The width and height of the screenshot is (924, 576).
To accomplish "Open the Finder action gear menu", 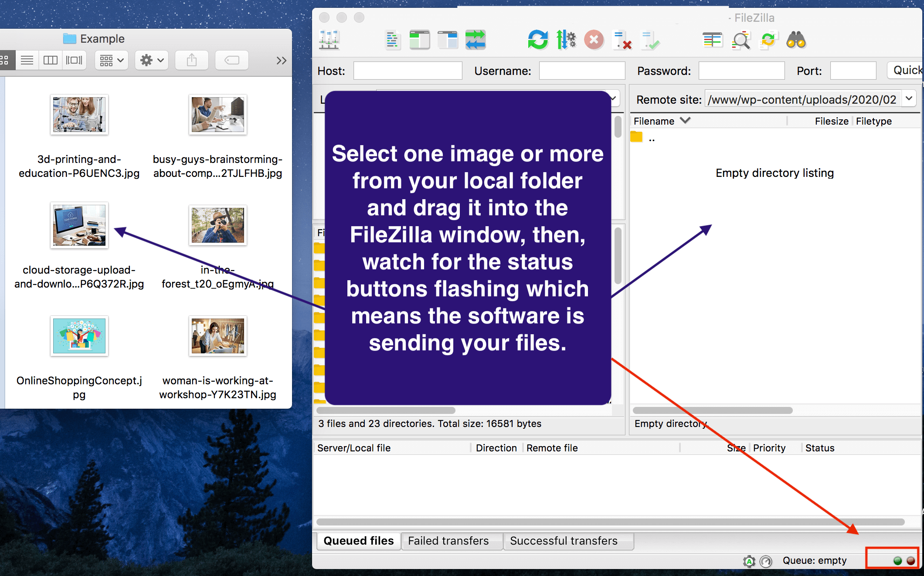I will [x=151, y=60].
